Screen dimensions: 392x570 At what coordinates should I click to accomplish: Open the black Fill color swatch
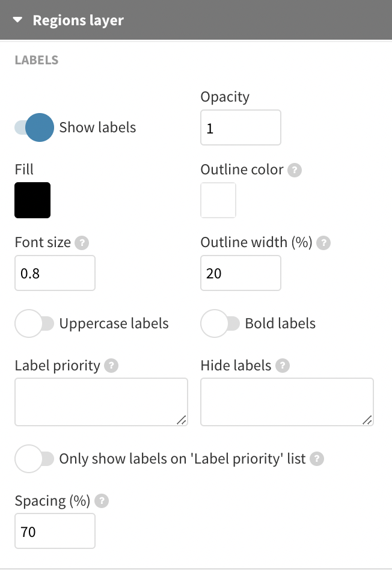click(32, 200)
